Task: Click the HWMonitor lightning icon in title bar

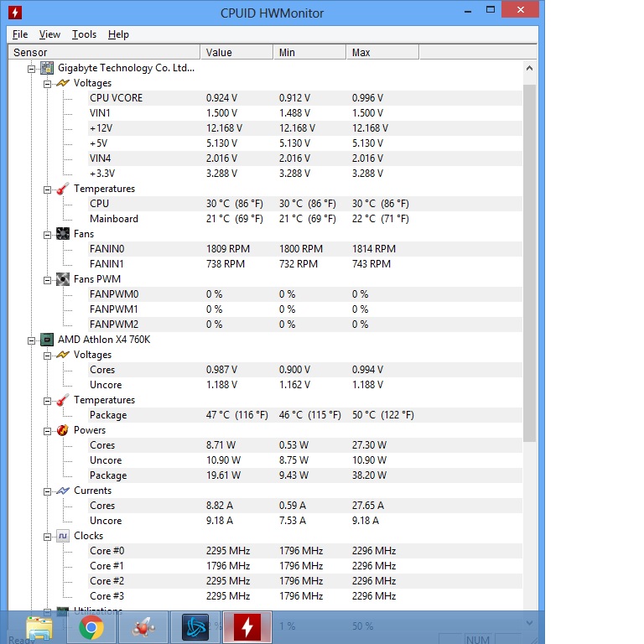Action: pos(15,13)
